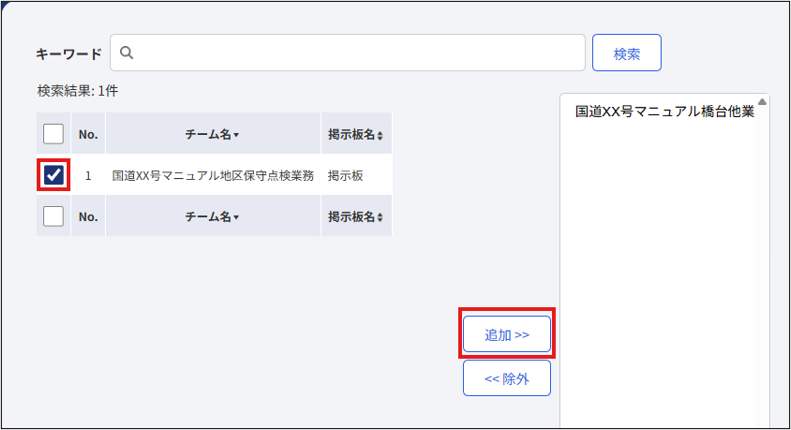Click the scroll-up arrow in the right list
This screenshot has height=430, width=791.
(762, 102)
